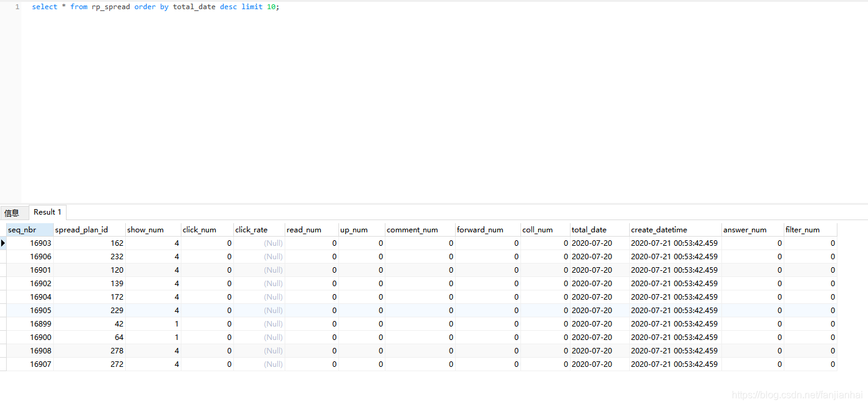Click the read_num column header
This screenshot has width=868, height=406.
tap(312, 230)
